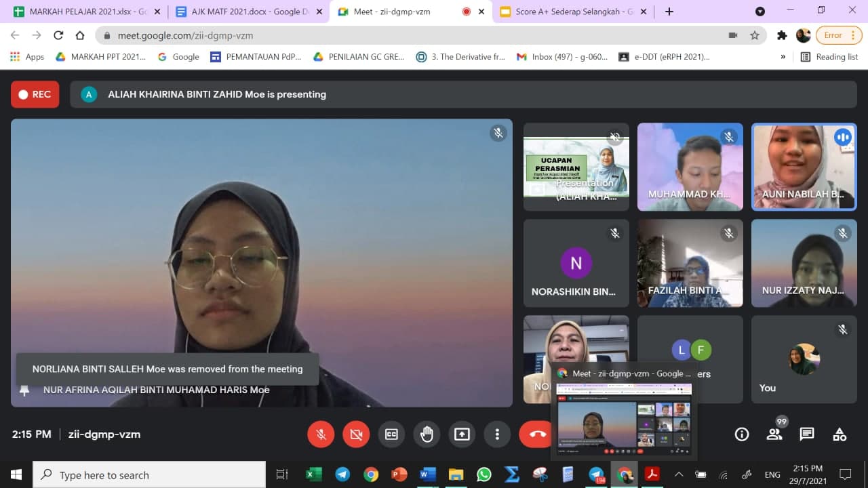Raise hand in the meeting
The height and width of the screenshot is (488, 868).
tap(427, 434)
